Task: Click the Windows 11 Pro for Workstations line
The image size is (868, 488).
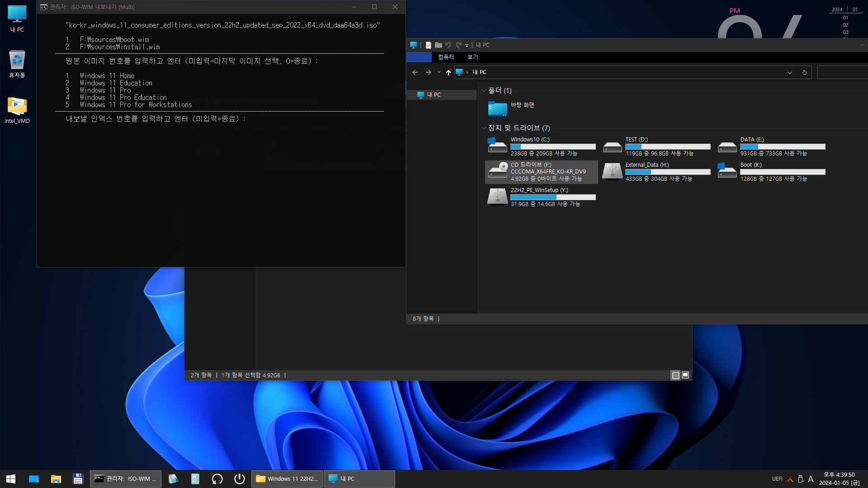Action: 136,105
